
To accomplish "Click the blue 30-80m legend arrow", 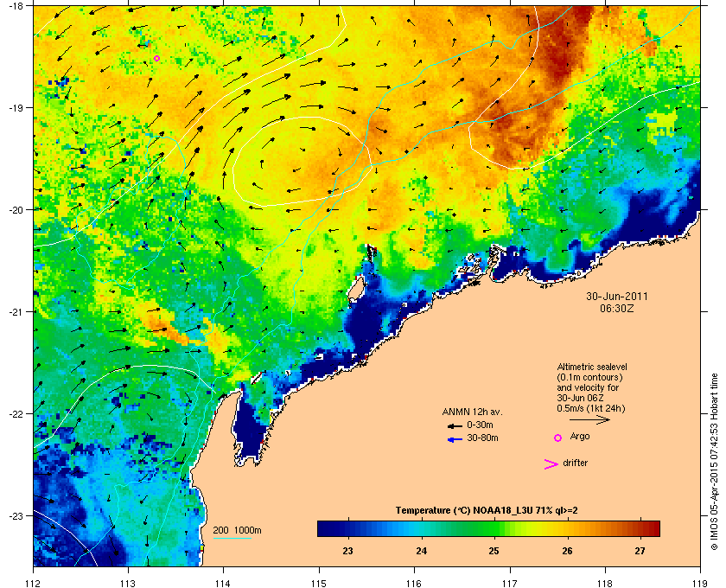I will 455,439.
